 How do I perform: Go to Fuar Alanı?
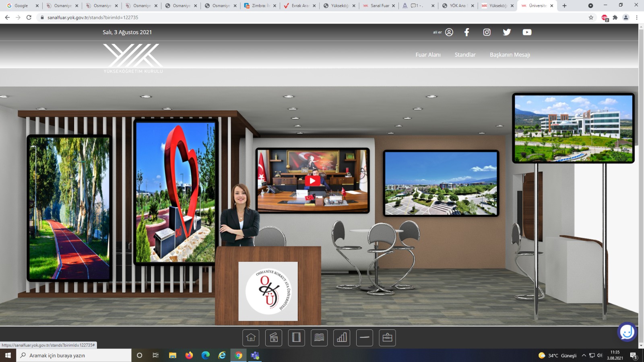(428, 55)
